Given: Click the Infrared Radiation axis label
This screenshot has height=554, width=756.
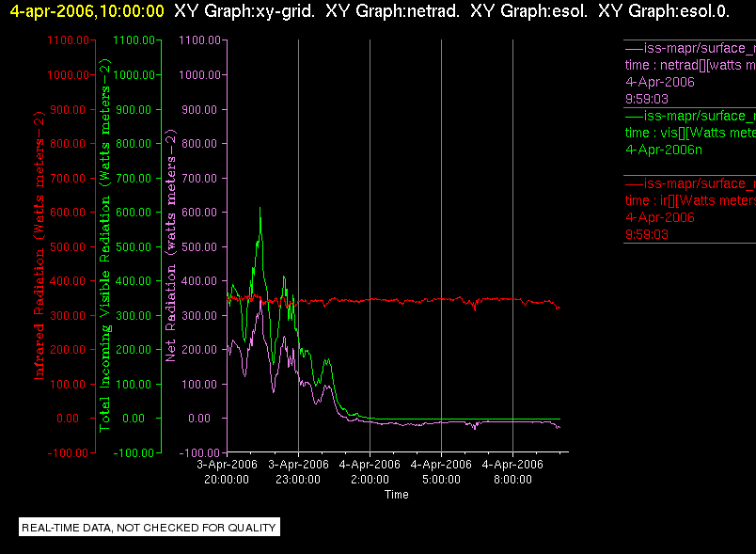Looking at the screenshot, I should tap(39, 245).
